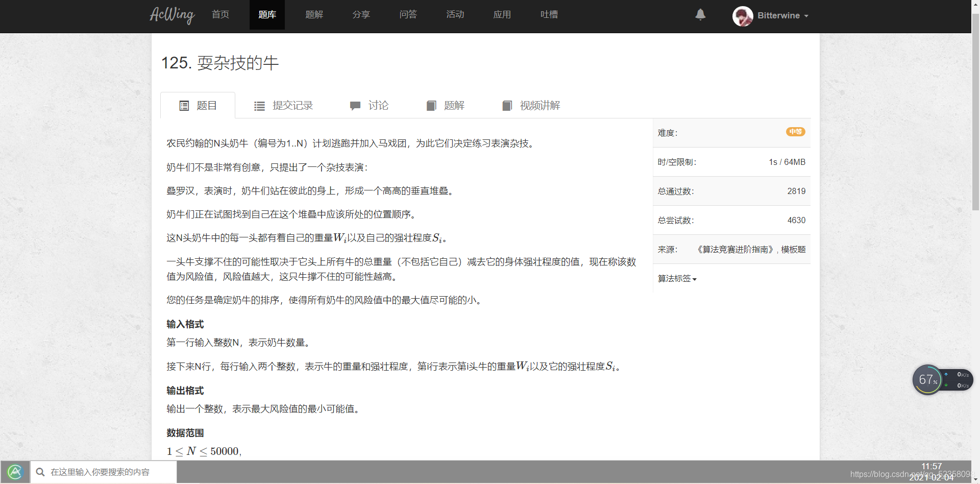Click the AcWing logo
The image size is (980, 484).
tap(172, 15)
